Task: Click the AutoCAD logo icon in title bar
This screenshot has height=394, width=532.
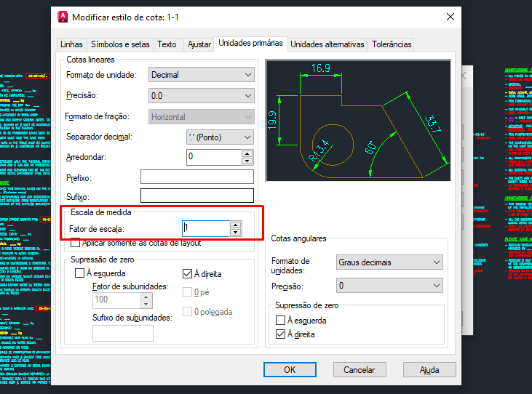Action: (x=62, y=16)
